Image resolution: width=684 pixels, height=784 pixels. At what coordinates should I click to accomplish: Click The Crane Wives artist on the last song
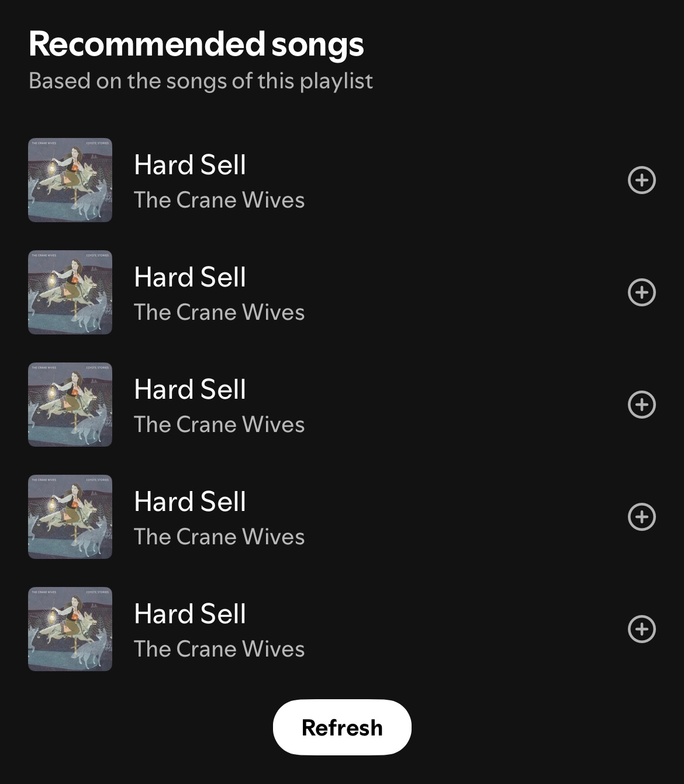pos(219,649)
